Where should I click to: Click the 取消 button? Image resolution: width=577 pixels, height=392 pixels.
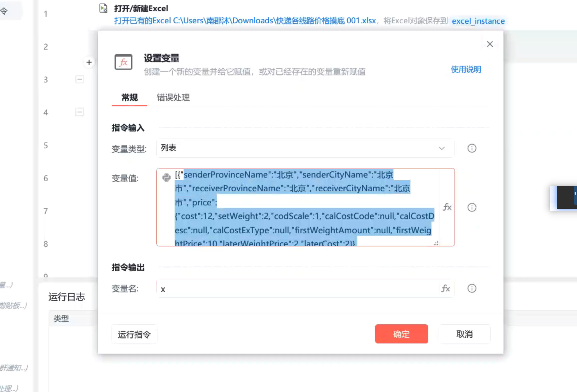[x=464, y=334]
